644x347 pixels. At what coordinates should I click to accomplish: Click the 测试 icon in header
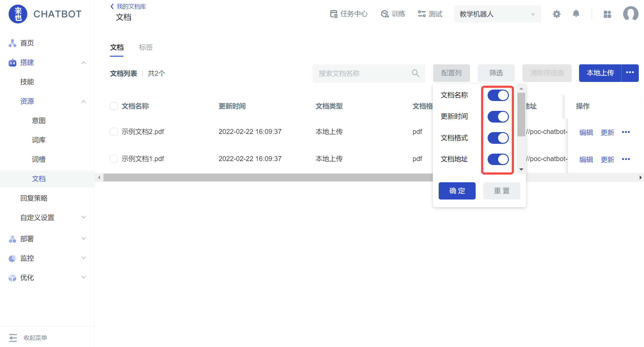tap(422, 14)
